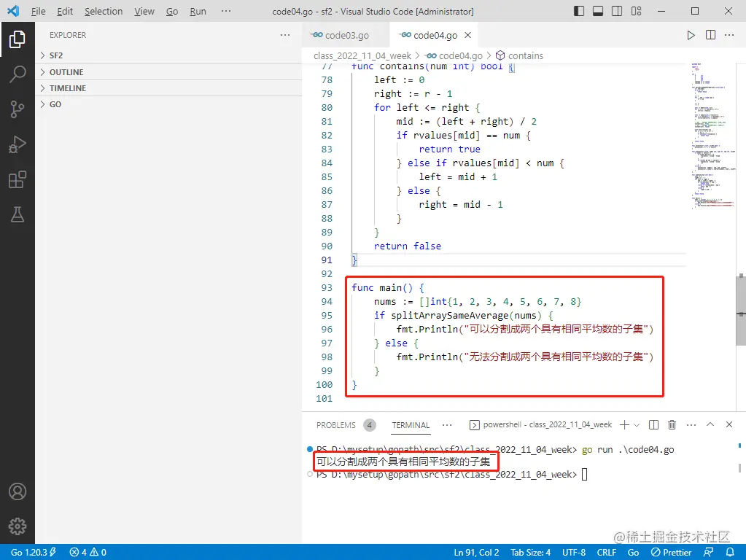Open breadcrumb class_2022_11_04_week folder
Viewport: 746px width, 560px height.
pos(362,55)
